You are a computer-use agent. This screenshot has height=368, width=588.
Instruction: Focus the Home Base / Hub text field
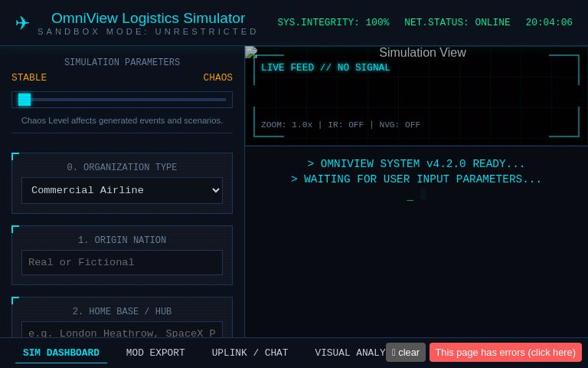point(122,330)
